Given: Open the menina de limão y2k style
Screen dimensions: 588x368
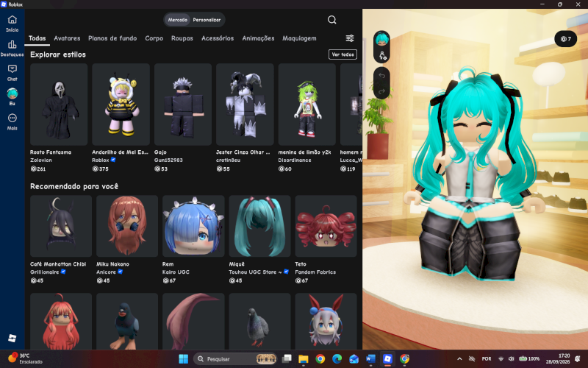Looking at the screenshot, I should click(306, 105).
